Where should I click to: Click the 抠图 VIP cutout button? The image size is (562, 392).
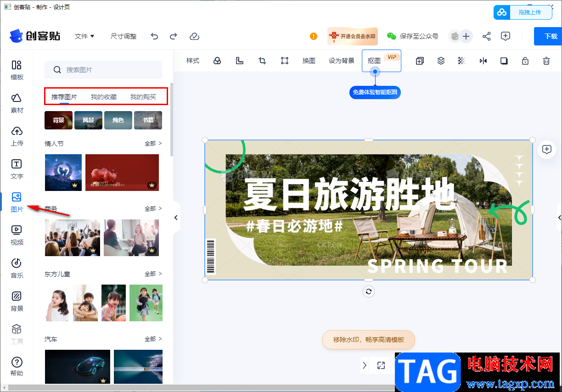click(382, 61)
